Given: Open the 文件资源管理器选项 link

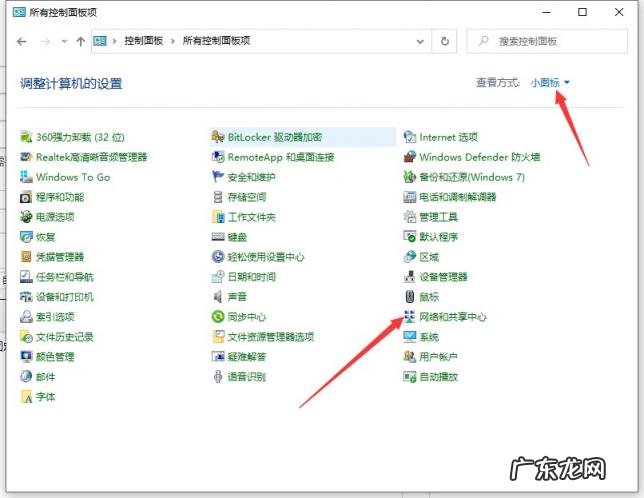Looking at the screenshot, I should point(271,337).
